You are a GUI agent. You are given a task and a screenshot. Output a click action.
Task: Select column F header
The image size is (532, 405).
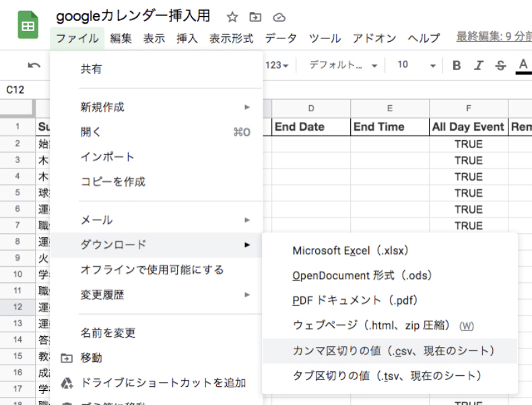pos(469,108)
